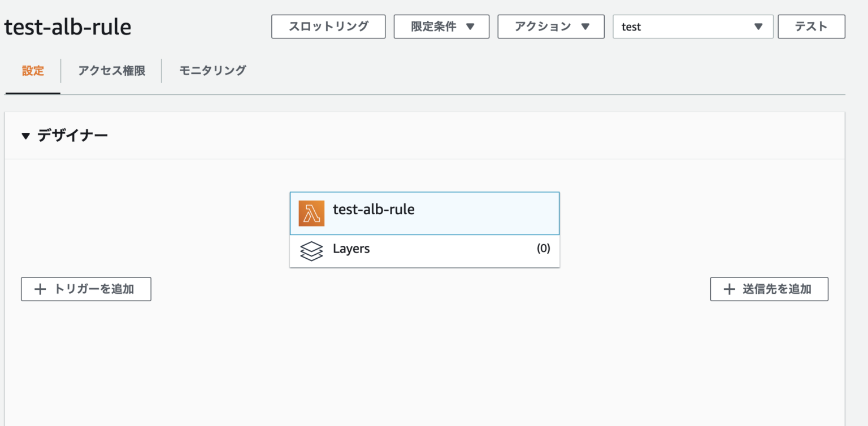The image size is (868, 426).
Task: Open the Layers section showing (0) count
Action: coord(424,250)
